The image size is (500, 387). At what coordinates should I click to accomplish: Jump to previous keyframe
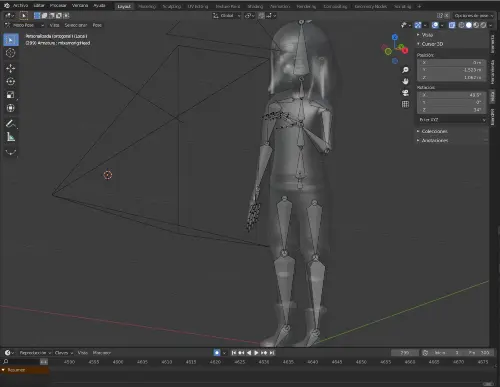coord(241,353)
